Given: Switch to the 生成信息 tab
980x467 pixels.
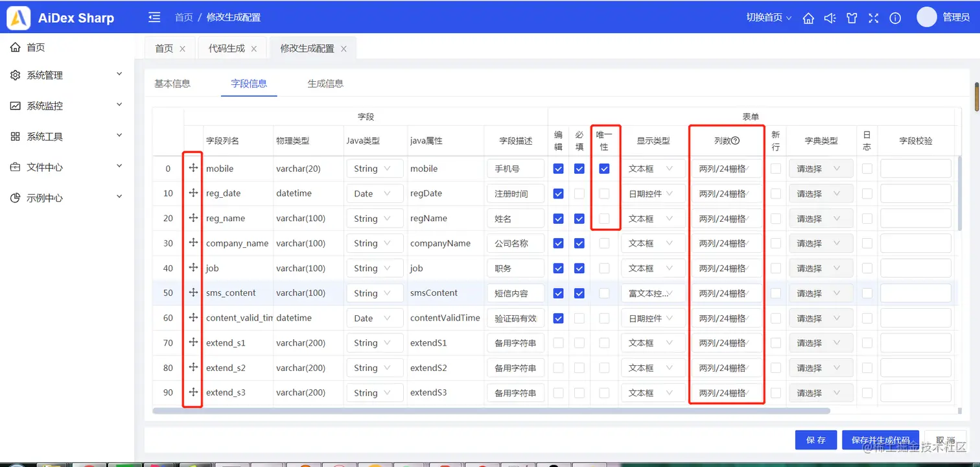Looking at the screenshot, I should (325, 83).
